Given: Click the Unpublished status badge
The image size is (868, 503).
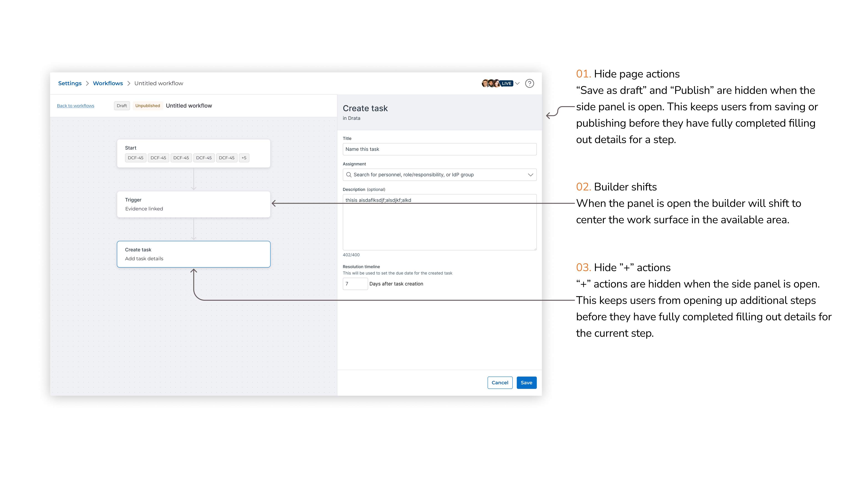Looking at the screenshot, I should point(147,106).
